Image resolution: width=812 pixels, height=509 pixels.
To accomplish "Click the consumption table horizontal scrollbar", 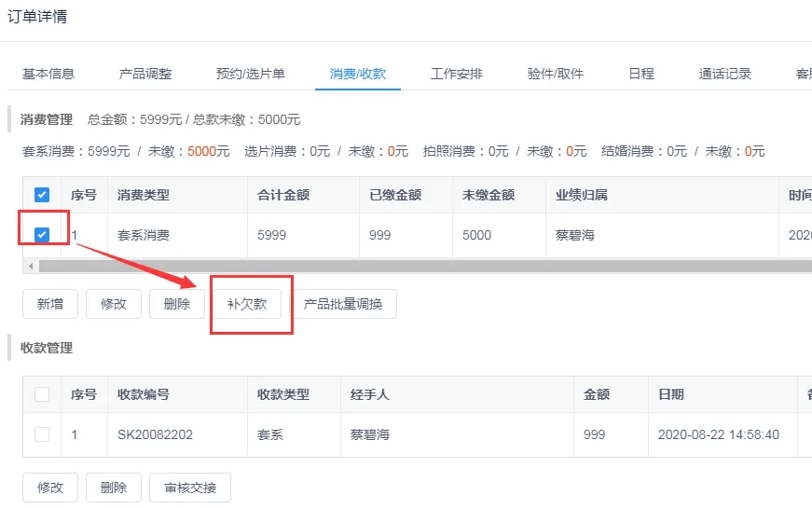I will tap(420, 267).
